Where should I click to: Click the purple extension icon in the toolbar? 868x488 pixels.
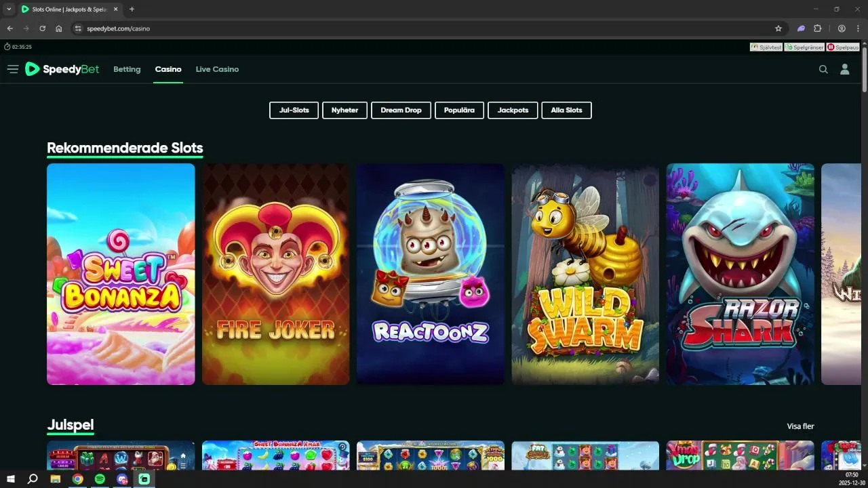coord(801,28)
